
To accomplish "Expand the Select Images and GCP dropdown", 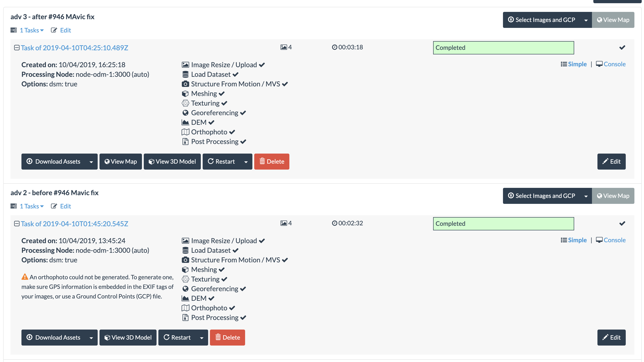I will [x=586, y=20].
